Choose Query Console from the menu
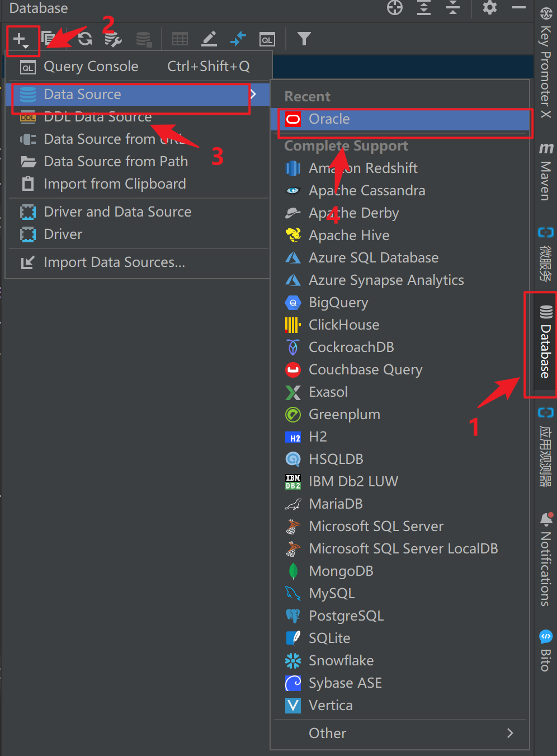Image resolution: width=557 pixels, height=756 pixels. [138, 67]
